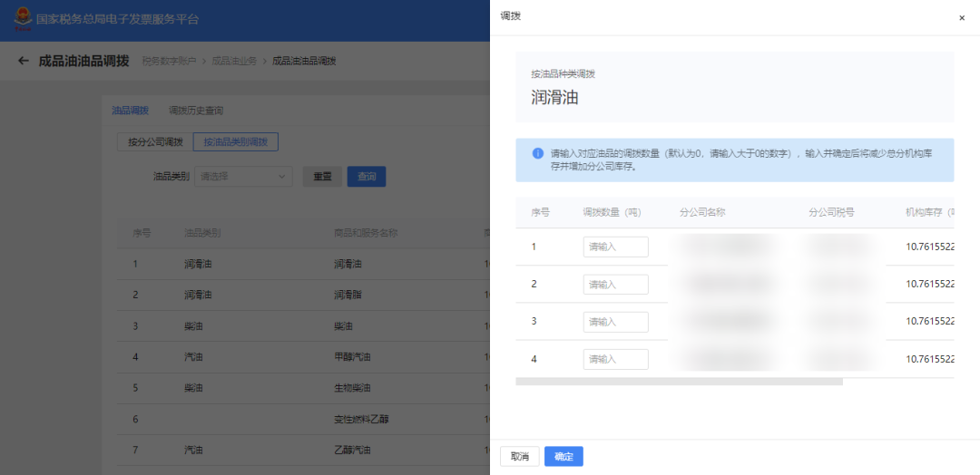This screenshot has height=475, width=980.
Task: Click 成品油业务 in the breadcrumb
Action: click(234, 61)
